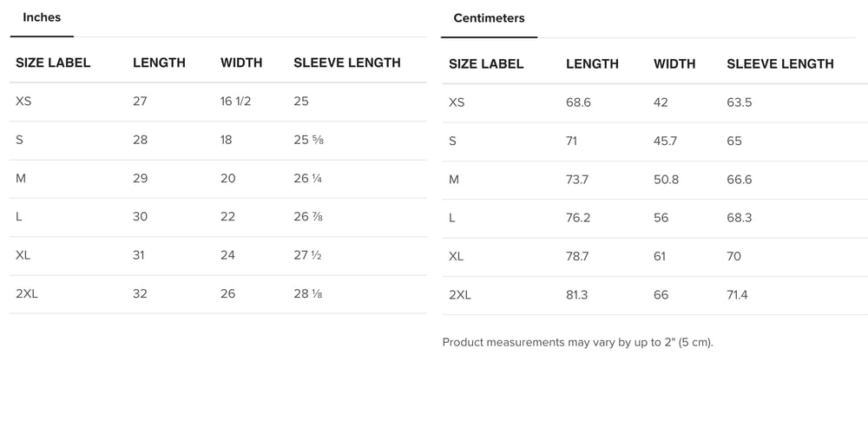
Task: Select the M row label in centimeters table
Action: 454,179
